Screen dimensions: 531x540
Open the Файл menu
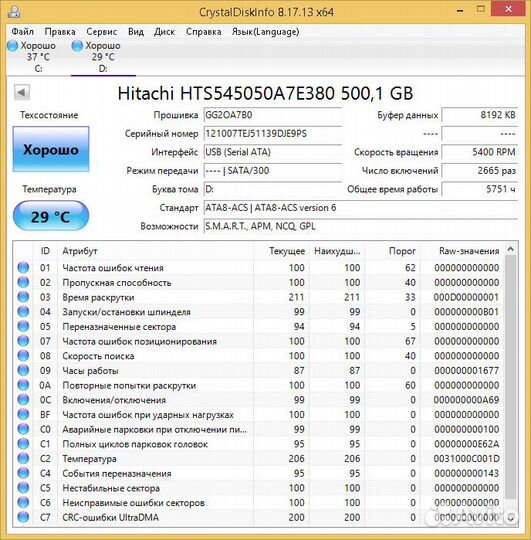coord(22,32)
